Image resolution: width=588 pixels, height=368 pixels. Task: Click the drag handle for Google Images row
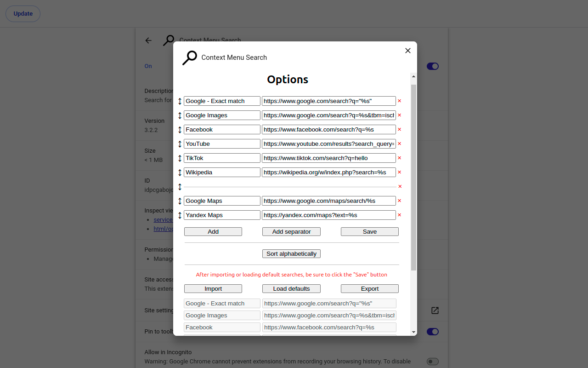tap(180, 115)
